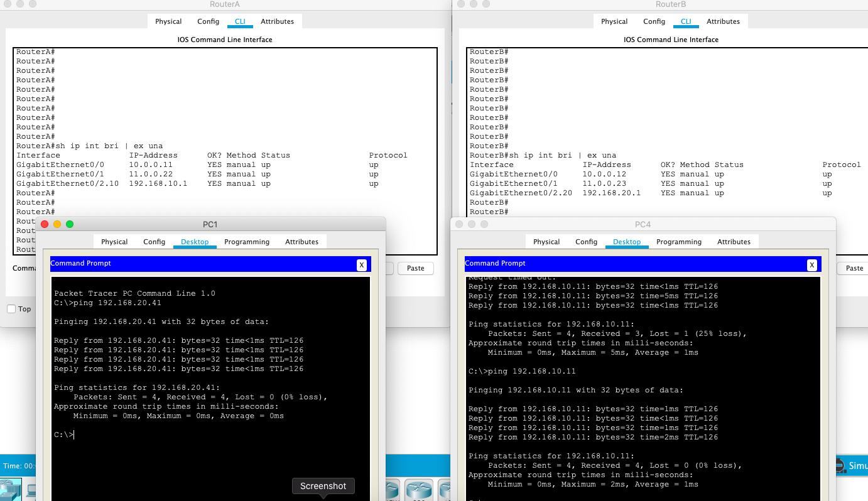This screenshot has height=501, width=868.
Task: Open the Attributes tab on PC4
Action: 734,242
